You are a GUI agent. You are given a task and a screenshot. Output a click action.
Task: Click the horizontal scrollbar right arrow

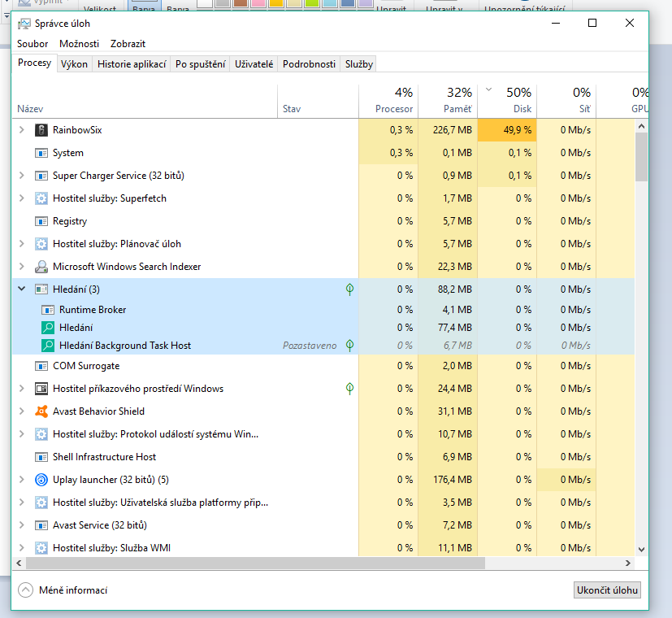628,563
